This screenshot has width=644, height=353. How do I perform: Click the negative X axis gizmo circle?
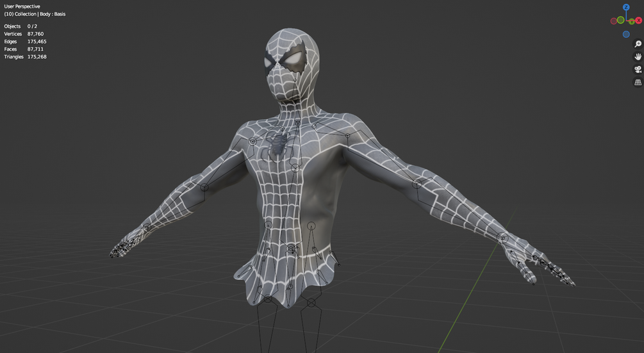coord(614,21)
